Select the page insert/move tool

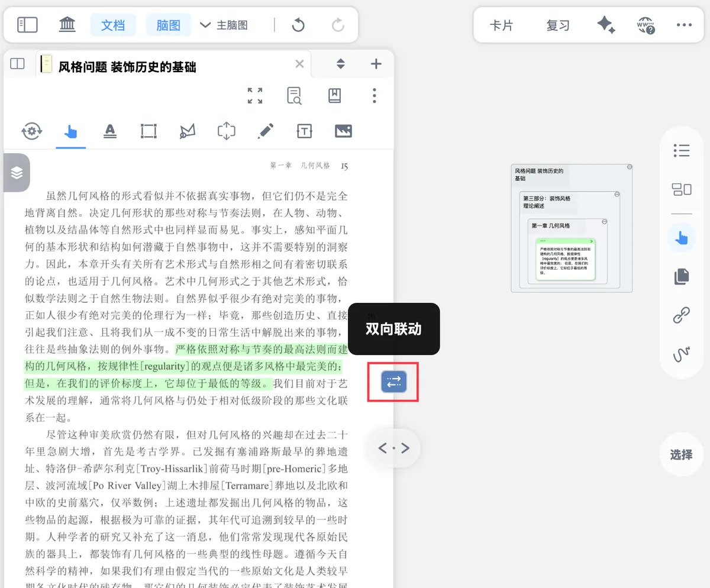[227, 131]
